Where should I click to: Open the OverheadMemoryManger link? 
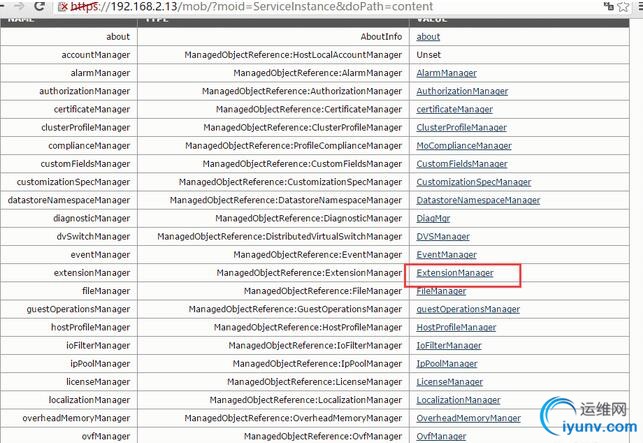point(468,418)
